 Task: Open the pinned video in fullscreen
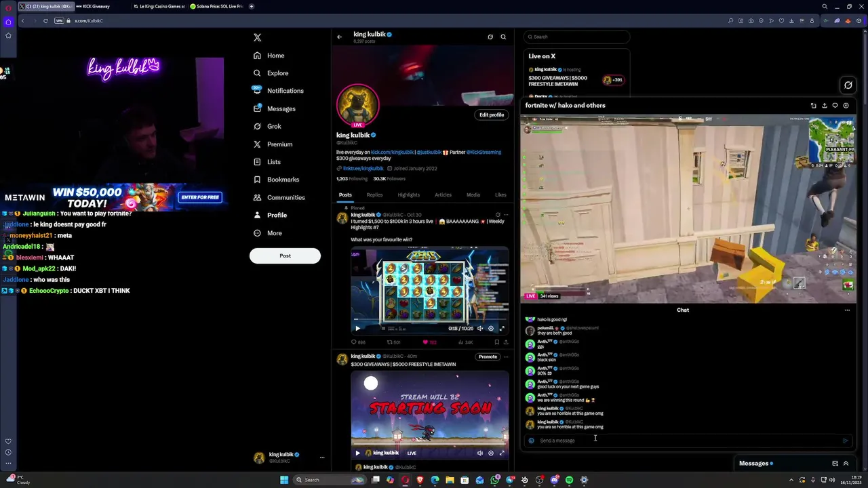[502, 329]
